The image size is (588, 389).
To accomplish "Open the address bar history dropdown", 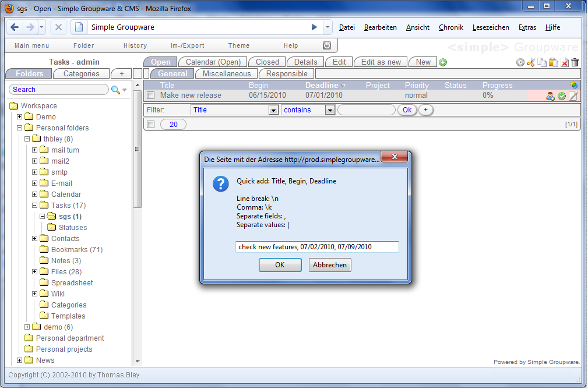I will point(328,27).
